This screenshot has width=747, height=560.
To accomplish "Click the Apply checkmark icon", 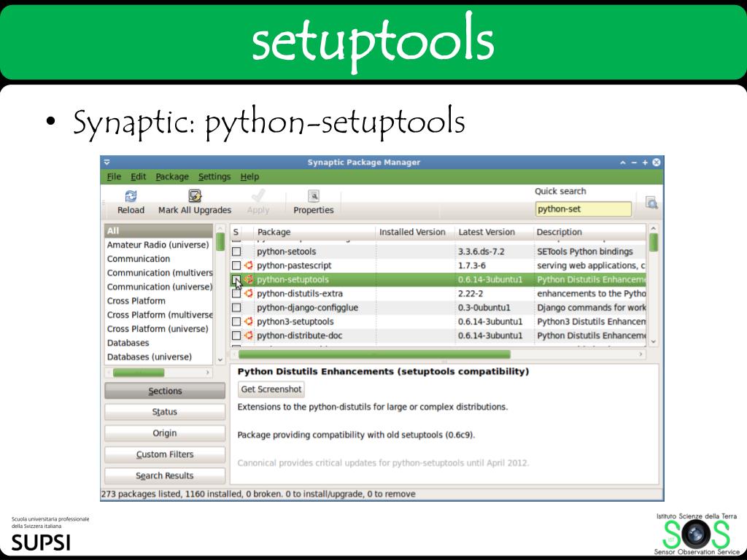I will [x=258, y=195].
